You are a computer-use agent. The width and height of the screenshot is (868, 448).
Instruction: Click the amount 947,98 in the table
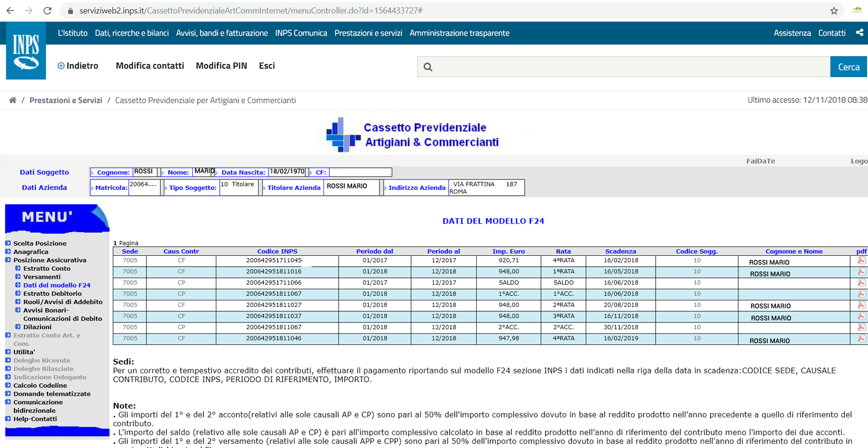[509, 338]
